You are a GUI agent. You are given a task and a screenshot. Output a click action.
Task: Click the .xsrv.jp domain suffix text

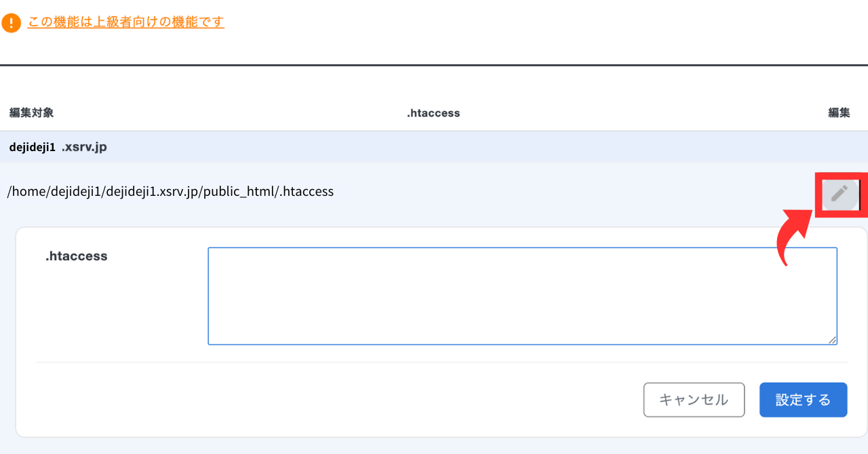click(x=84, y=147)
